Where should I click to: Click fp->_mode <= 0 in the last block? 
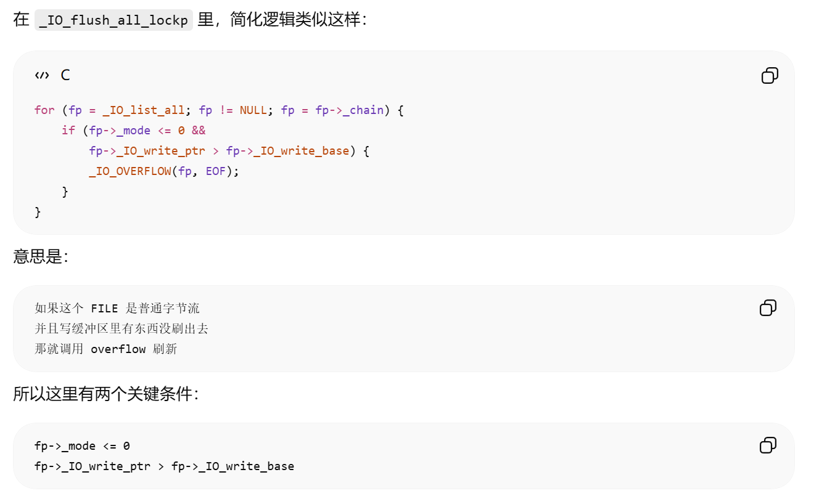(82, 446)
